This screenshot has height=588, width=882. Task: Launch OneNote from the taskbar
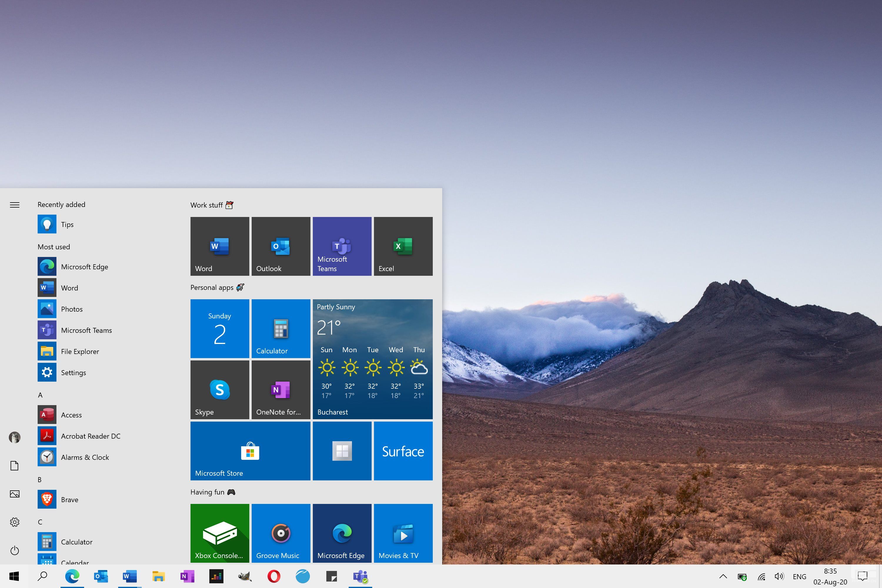[187, 576]
